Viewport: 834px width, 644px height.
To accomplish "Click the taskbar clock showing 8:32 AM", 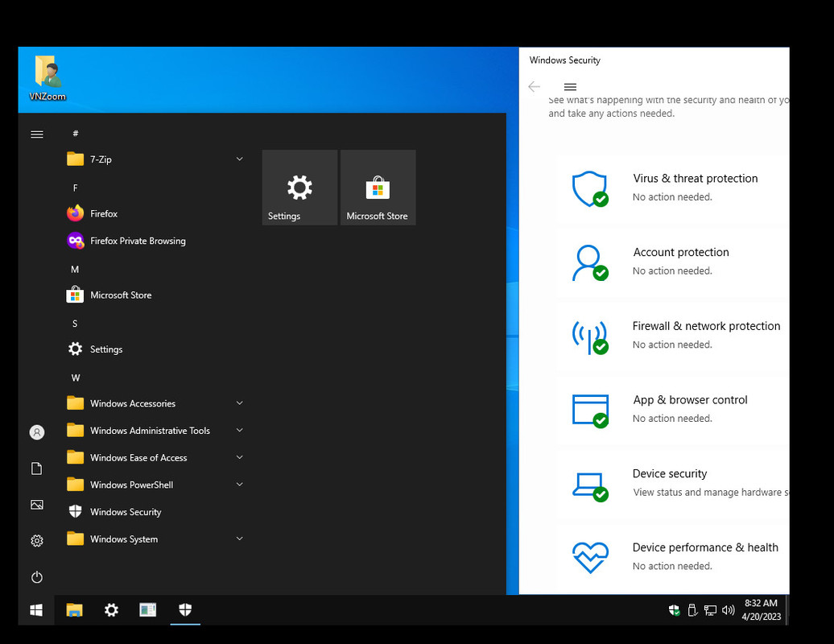I will click(x=761, y=610).
